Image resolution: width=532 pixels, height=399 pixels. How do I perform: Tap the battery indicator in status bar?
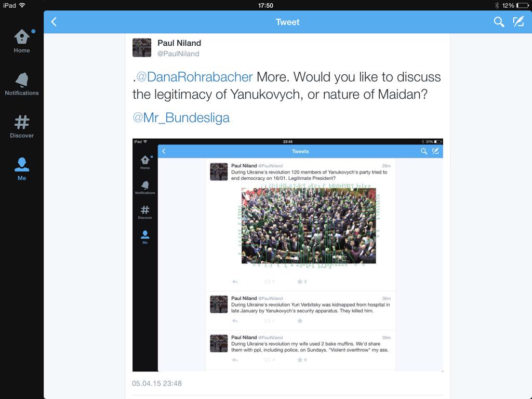click(x=522, y=5)
